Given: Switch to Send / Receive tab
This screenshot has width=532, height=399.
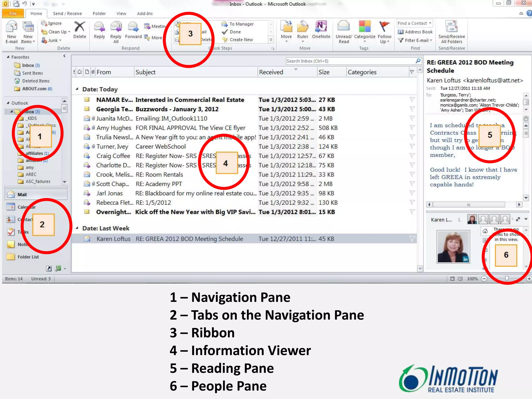Looking at the screenshot, I should 67,14.
